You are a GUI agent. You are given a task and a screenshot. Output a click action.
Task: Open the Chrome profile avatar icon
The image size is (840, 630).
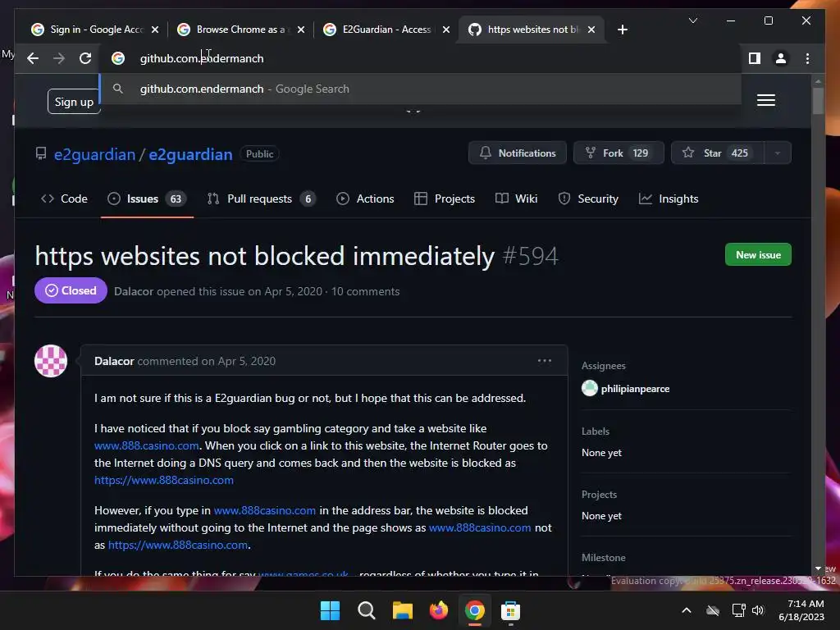(x=781, y=58)
